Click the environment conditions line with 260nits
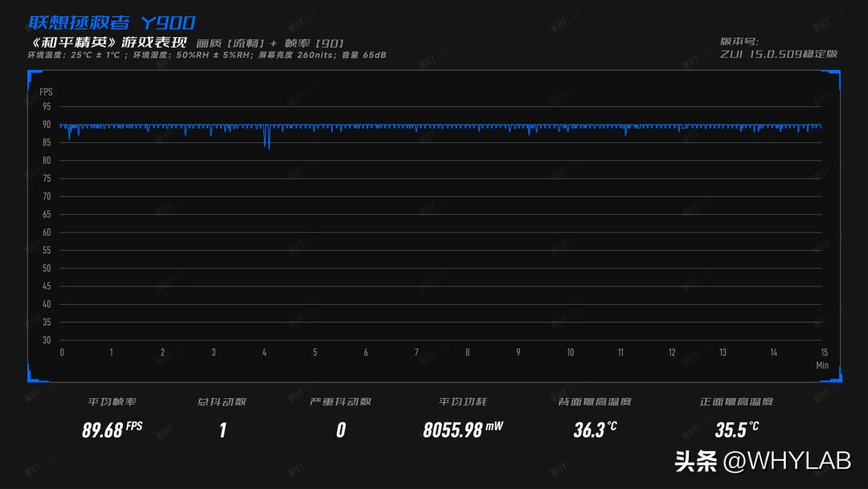This screenshot has height=489, width=868. click(207, 55)
